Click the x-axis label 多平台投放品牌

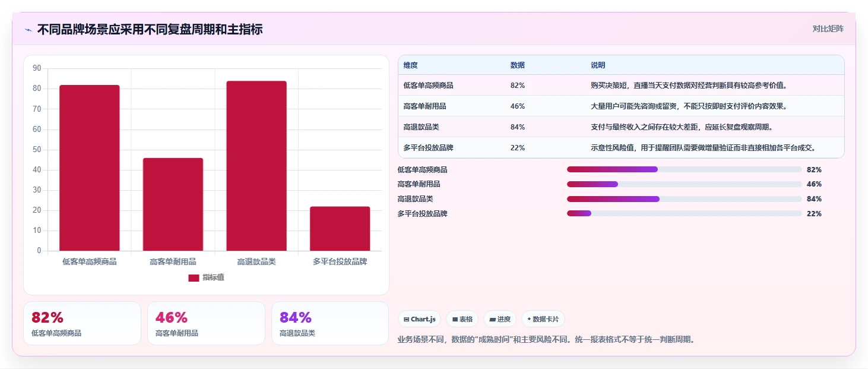click(340, 261)
